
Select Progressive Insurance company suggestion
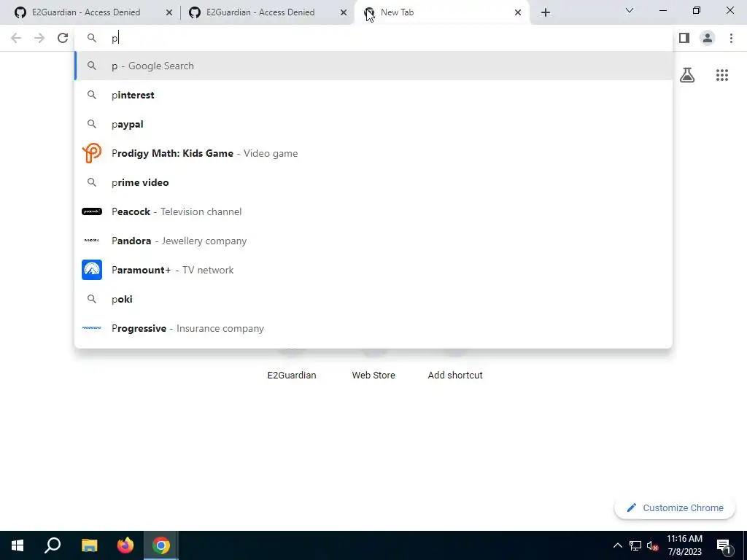(373, 328)
